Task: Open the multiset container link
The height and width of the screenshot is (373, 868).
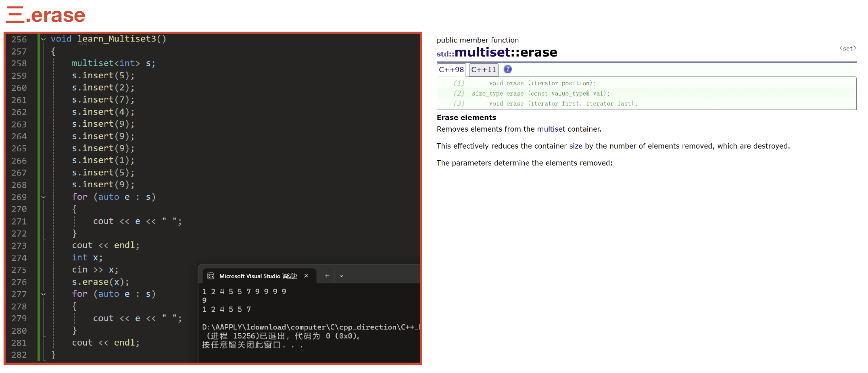Action: click(551, 129)
